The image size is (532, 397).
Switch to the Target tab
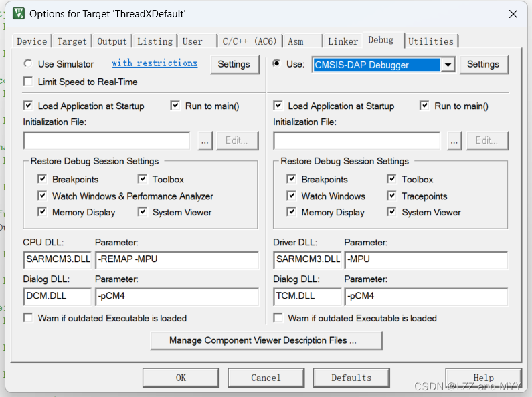[72, 41]
